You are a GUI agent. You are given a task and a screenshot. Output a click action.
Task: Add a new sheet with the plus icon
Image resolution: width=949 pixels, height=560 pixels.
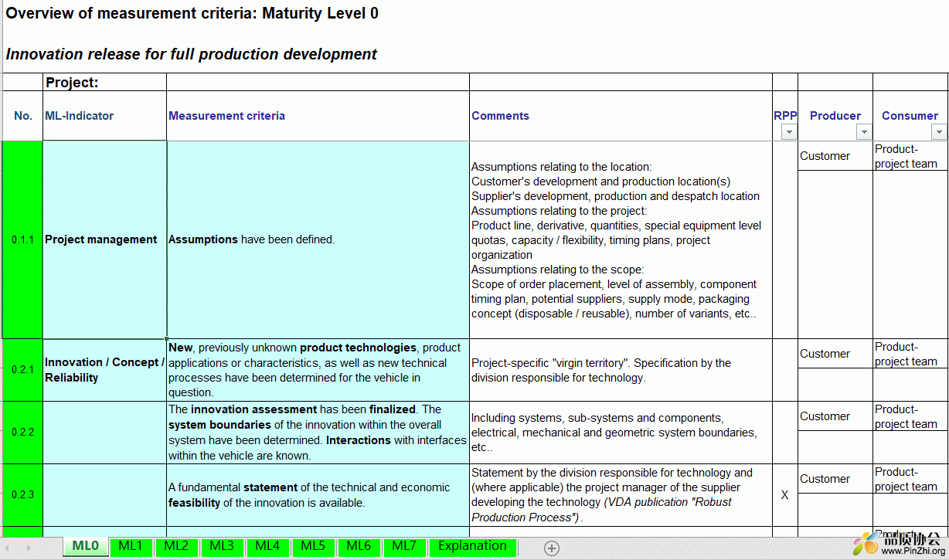(x=552, y=548)
